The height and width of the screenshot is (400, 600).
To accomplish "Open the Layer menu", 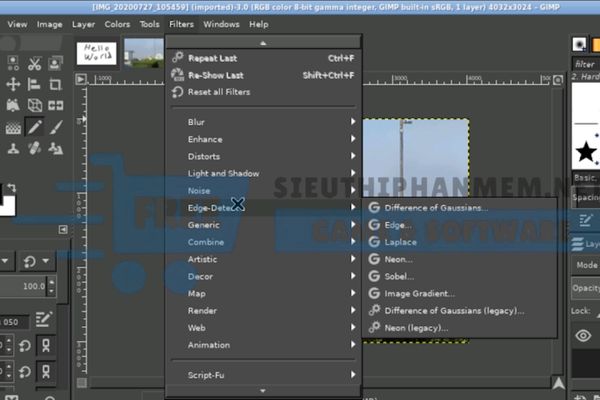I will pos(83,24).
